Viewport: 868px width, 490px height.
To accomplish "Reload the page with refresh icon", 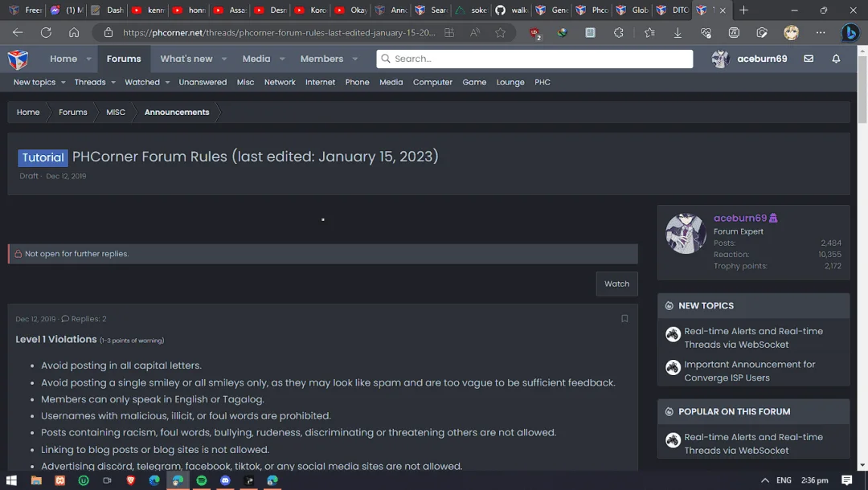I will 46,33.
